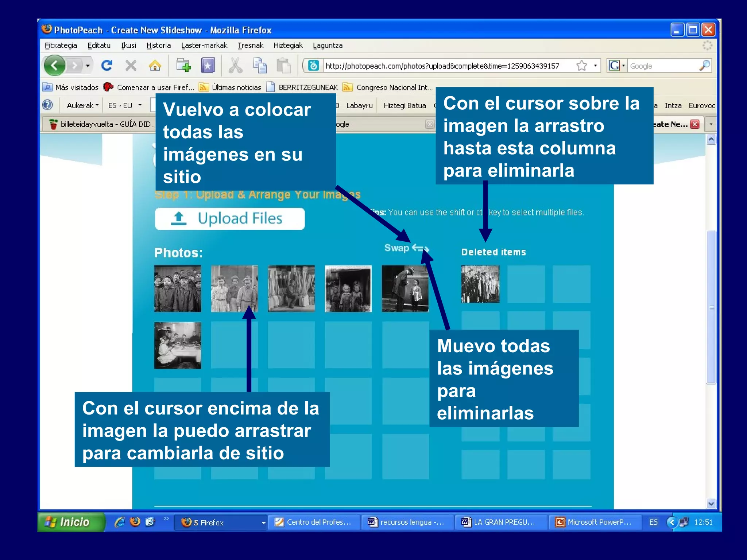Bookmark this page with the star icon
This screenshot has height=560, width=747.
582,66
